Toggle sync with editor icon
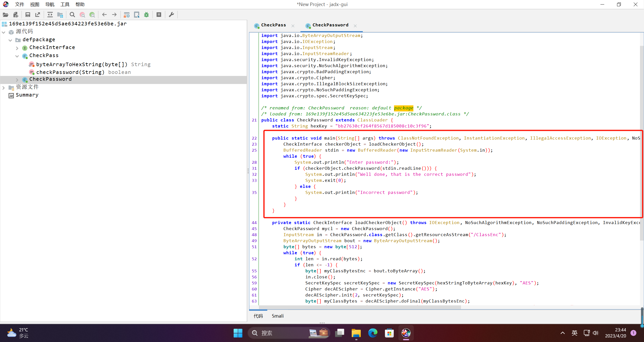 pyautogui.click(x=50, y=15)
